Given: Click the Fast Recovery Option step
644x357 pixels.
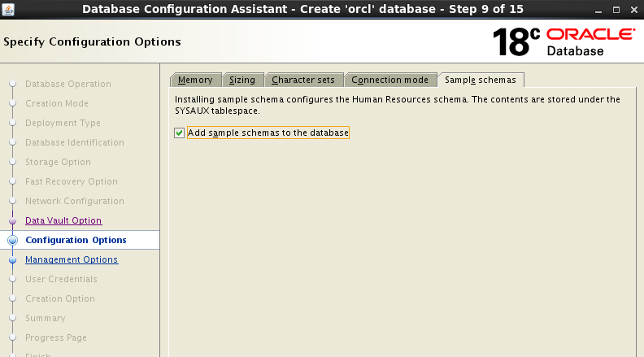Looking at the screenshot, I should tap(72, 181).
